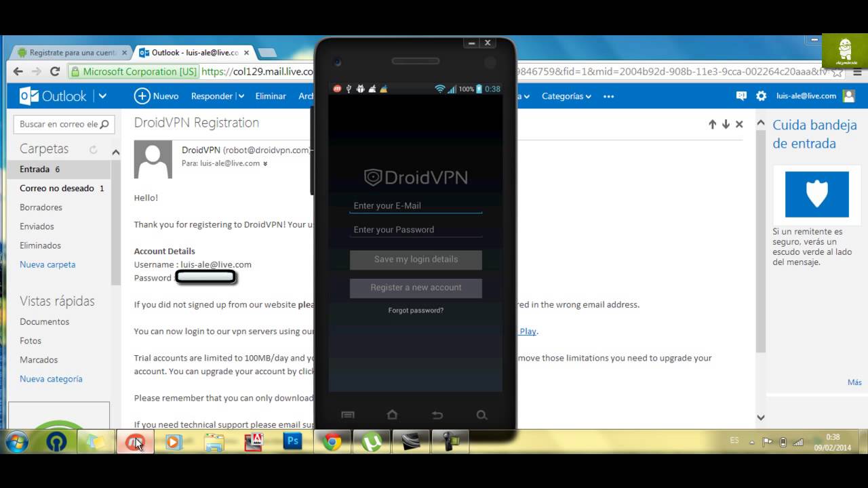The width and height of the screenshot is (868, 488).
Task: Reload the page in Chrome
Action: (x=55, y=71)
